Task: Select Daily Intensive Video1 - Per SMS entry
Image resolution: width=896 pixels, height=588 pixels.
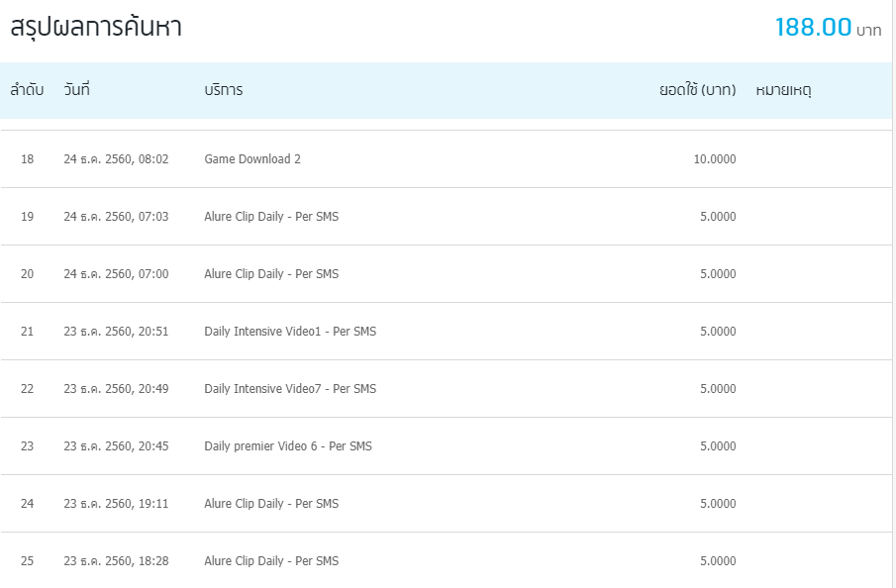Action: pos(290,332)
